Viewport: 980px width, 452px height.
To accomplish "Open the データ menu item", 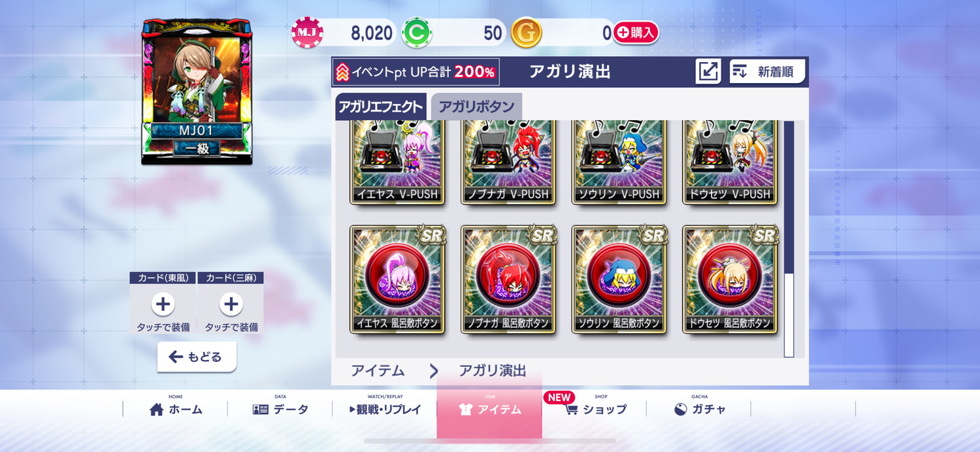I will [280, 410].
